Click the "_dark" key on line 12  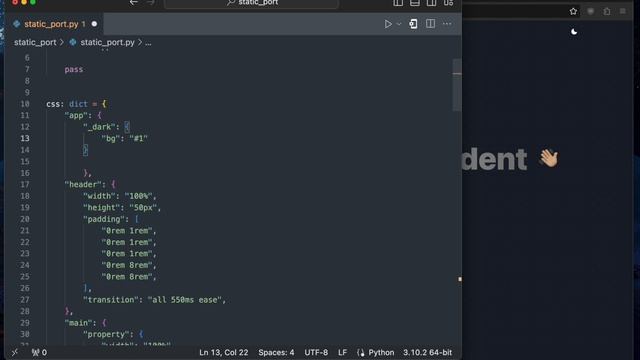click(99, 127)
